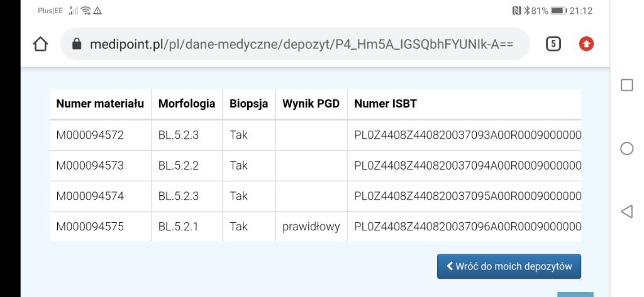Tap the browser home icon
This screenshot has width=644, height=297.
pos(40,44)
